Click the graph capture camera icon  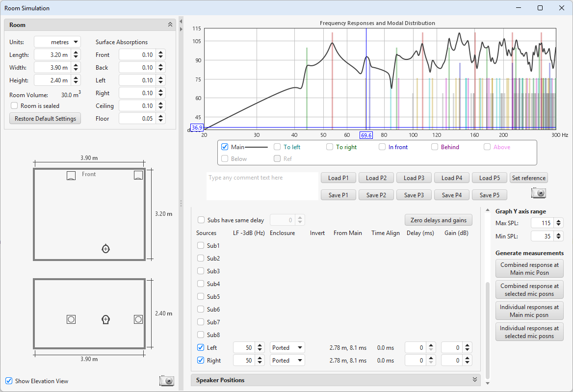click(538, 193)
